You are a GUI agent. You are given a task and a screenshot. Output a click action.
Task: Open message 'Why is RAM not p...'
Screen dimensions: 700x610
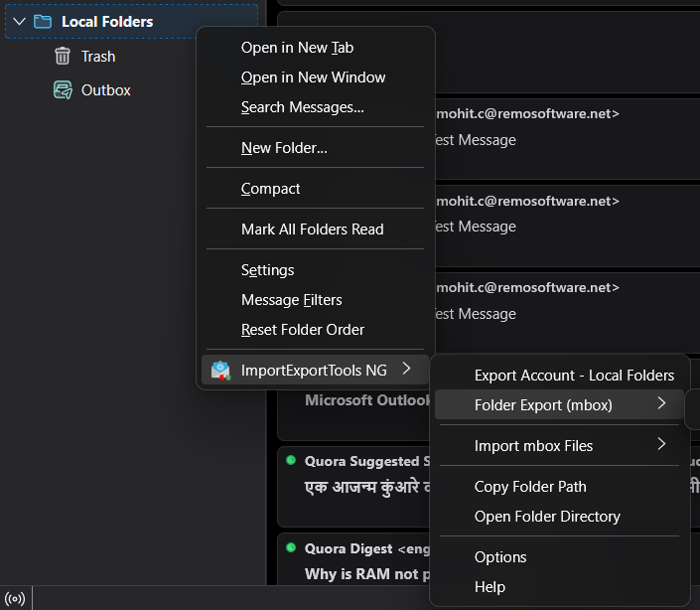click(367, 574)
